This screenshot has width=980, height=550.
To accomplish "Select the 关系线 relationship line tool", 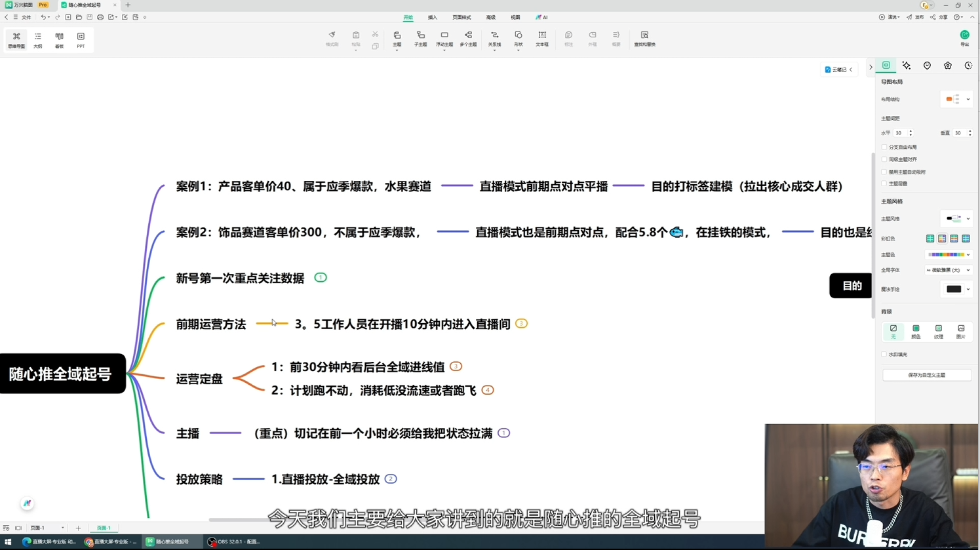I will [x=494, y=39].
